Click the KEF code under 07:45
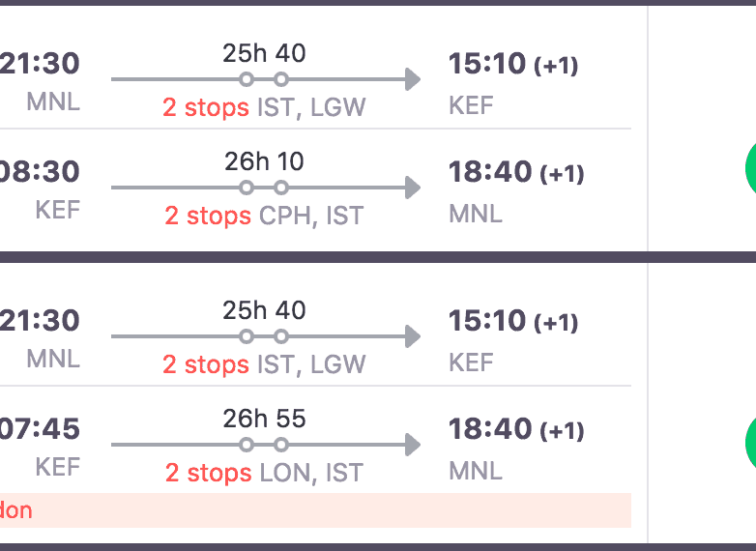The width and height of the screenshot is (756, 551). [57, 466]
